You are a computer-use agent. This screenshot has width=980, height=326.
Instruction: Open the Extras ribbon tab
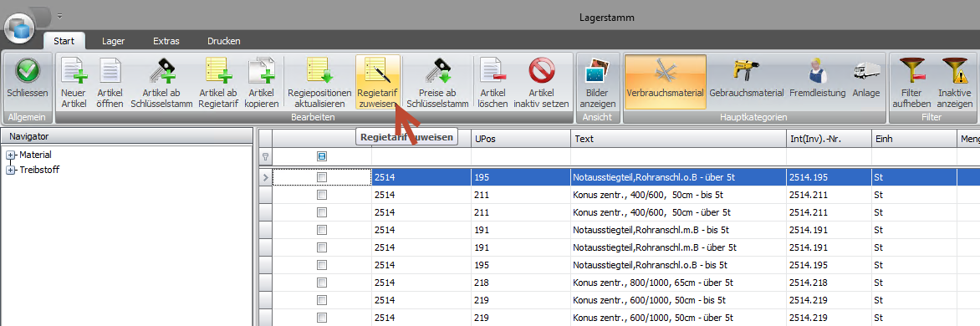point(166,41)
